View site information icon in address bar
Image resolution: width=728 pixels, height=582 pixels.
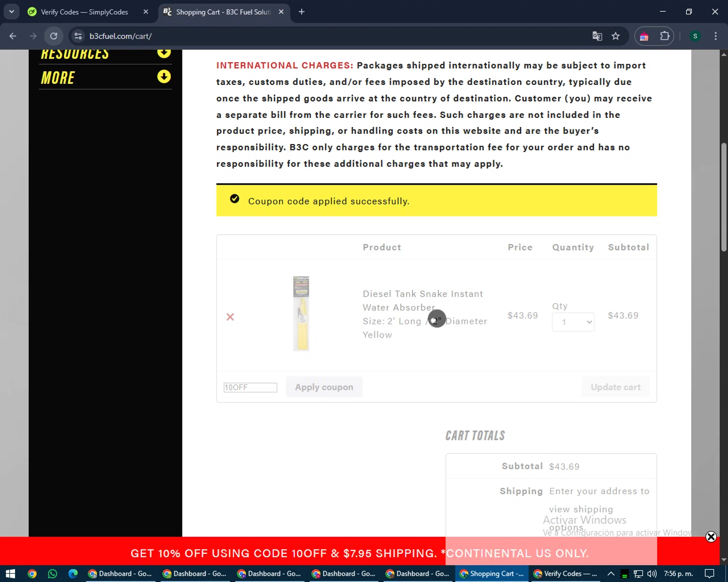click(x=78, y=36)
